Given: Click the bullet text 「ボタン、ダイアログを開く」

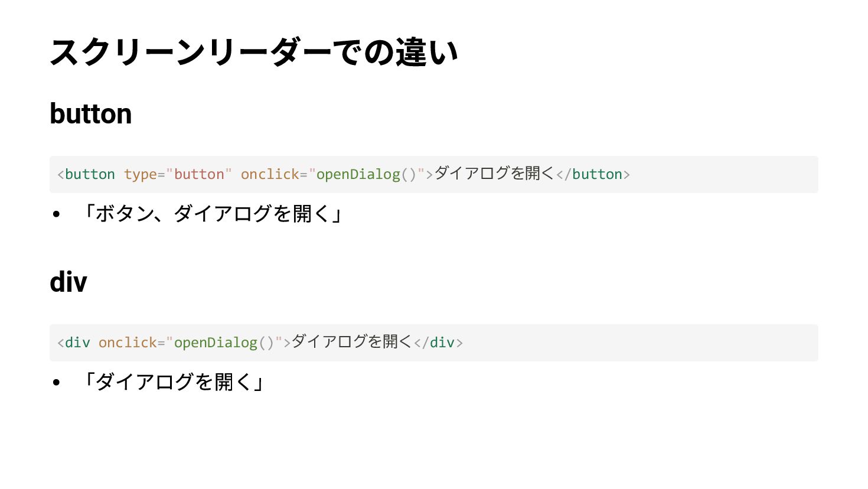Looking at the screenshot, I should [210, 214].
